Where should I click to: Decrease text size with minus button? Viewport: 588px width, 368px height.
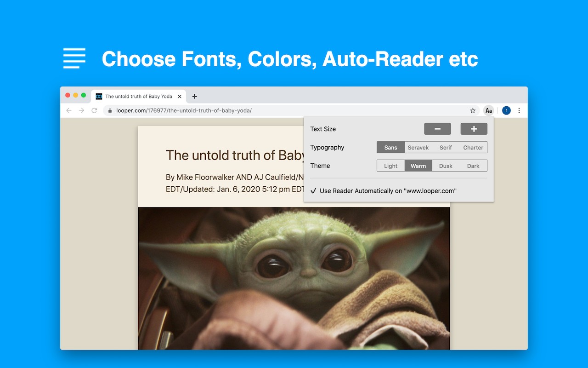click(x=437, y=129)
